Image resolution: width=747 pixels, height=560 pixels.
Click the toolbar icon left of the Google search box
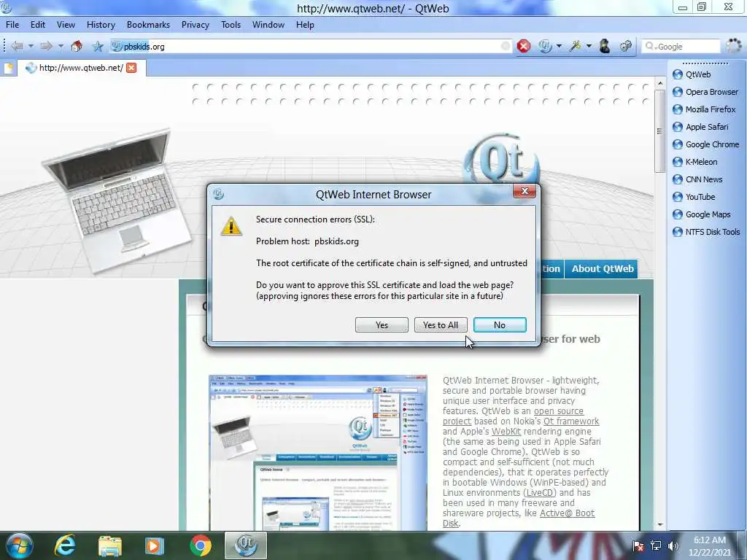click(625, 46)
